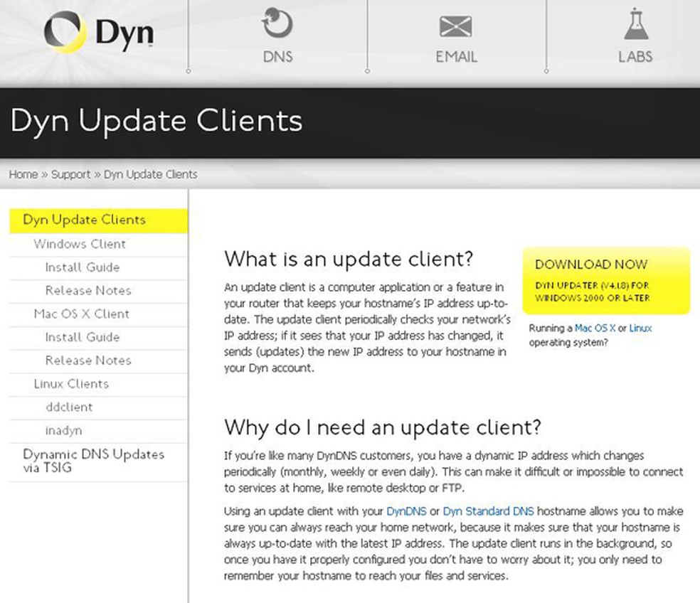Open the Windows Client sidebar item
Viewport: 700px width, 603px height.
(x=80, y=244)
